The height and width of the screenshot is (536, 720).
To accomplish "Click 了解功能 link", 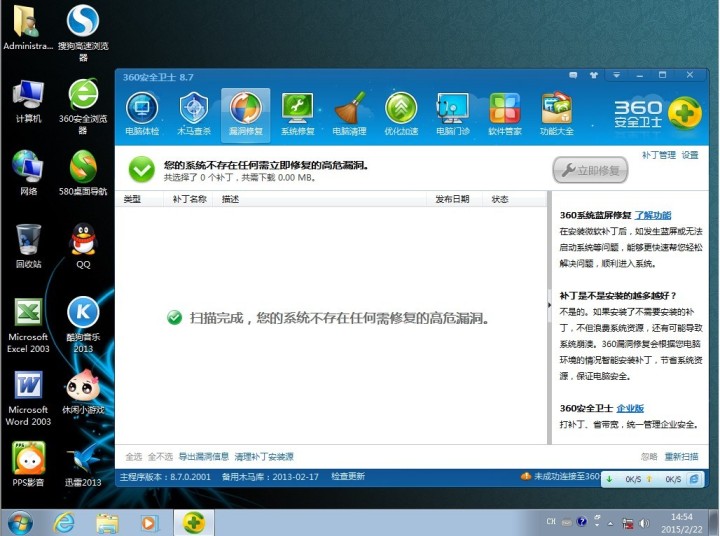I will (x=652, y=215).
